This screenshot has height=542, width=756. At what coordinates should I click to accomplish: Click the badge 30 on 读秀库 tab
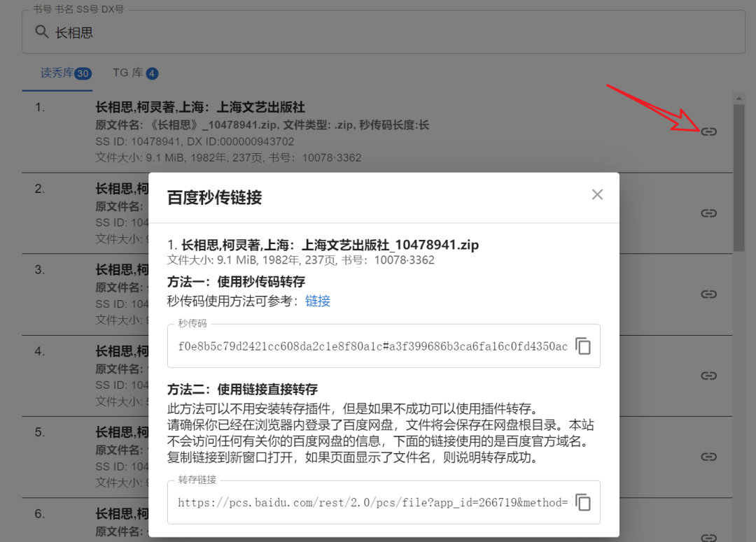point(83,73)
